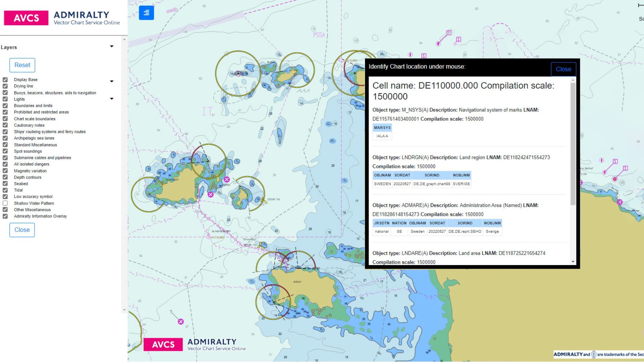Collapse the Layers panel arrow
This screenshot has height=362, width=644.
(112, 47)
